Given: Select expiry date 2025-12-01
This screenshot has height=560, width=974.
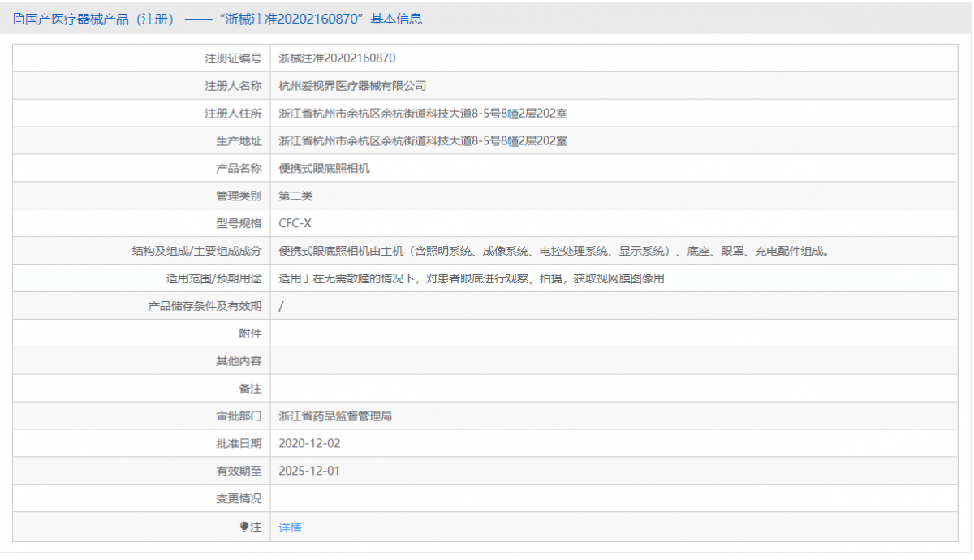Looking at the screenshot, I should tap(308, 472).
